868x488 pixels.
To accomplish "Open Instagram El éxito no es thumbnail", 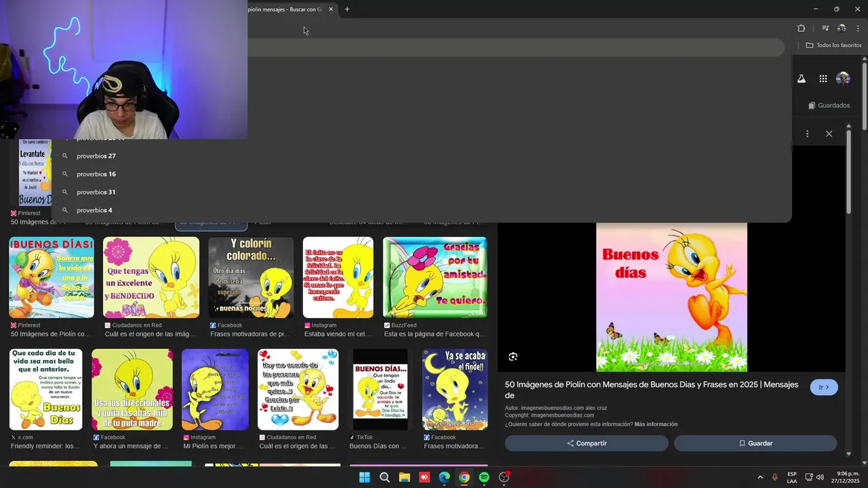I will pyautogui.click(x=338, y=277).
